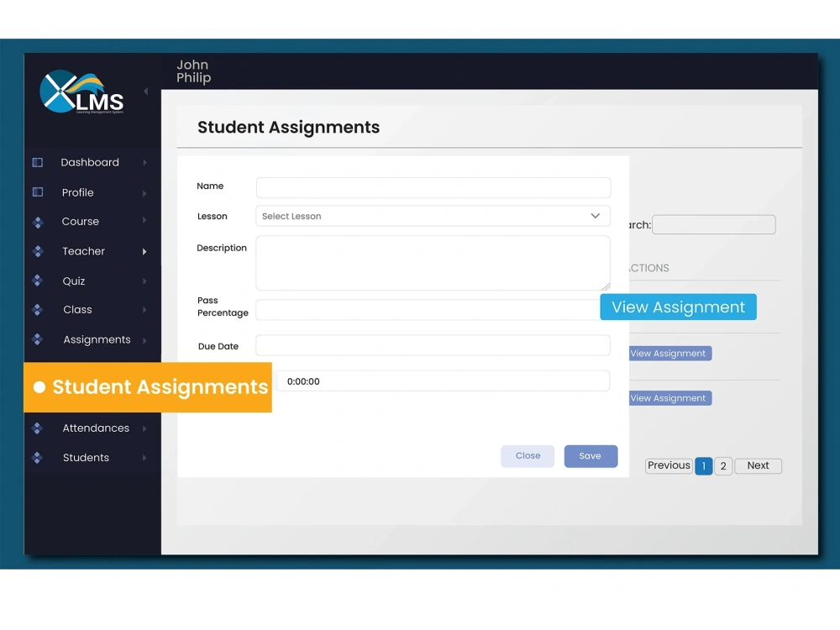Viewport: 840px width, 630px height.
Task: Click the Description resize handle
Action: 606,286
